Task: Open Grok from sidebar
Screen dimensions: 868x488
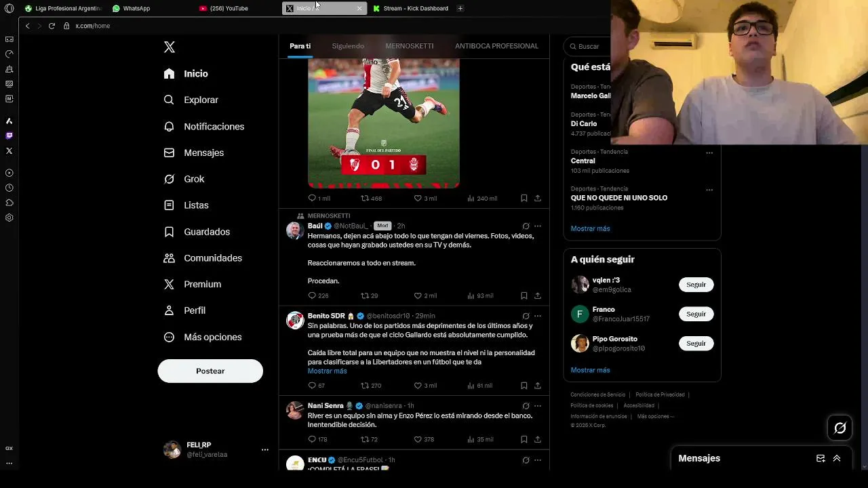Action: (184, 179)
